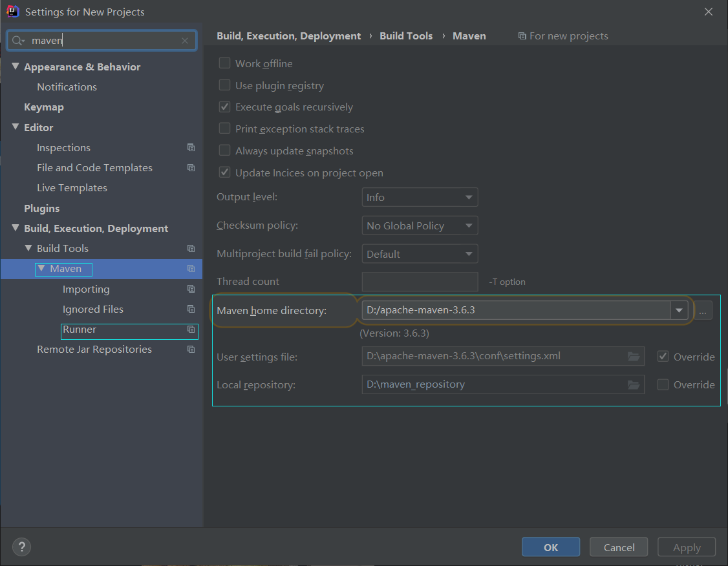Click Build Tools breadcrumb link
Viewport: 728px width, 566px height.
point(406,36)
